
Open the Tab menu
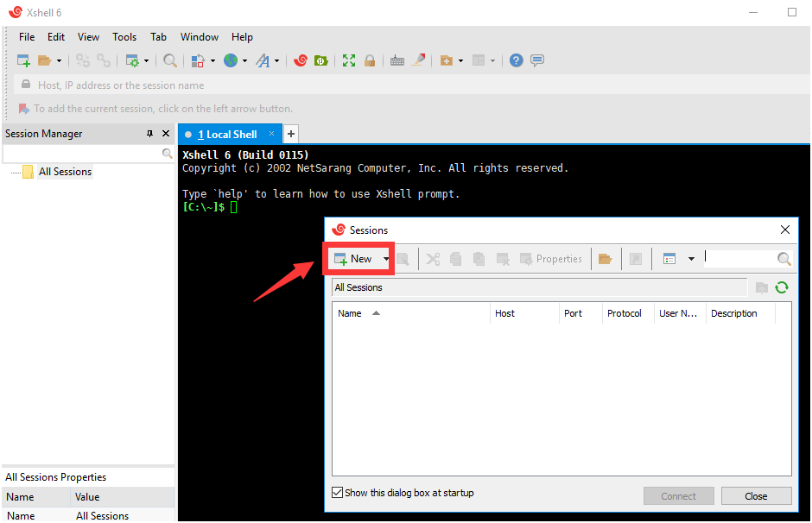158,37
